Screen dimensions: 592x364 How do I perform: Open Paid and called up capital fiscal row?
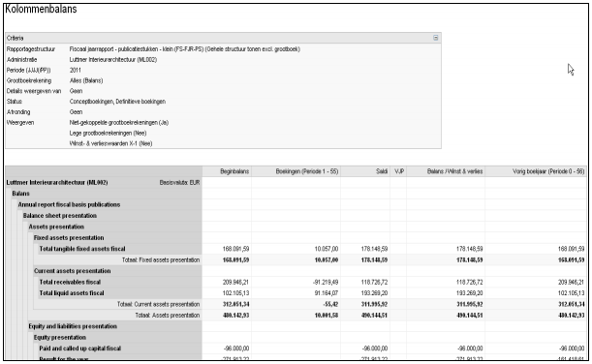tap(80, 349)
